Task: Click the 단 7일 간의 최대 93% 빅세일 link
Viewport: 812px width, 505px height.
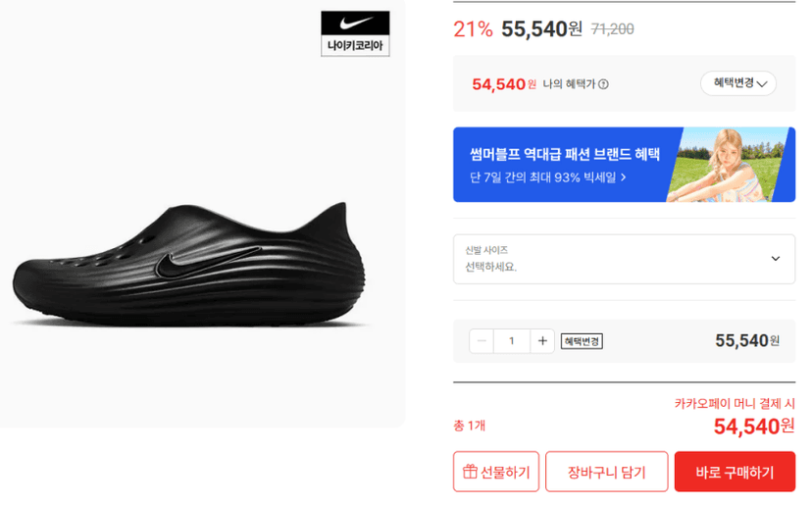Action: tap(548, 177)
